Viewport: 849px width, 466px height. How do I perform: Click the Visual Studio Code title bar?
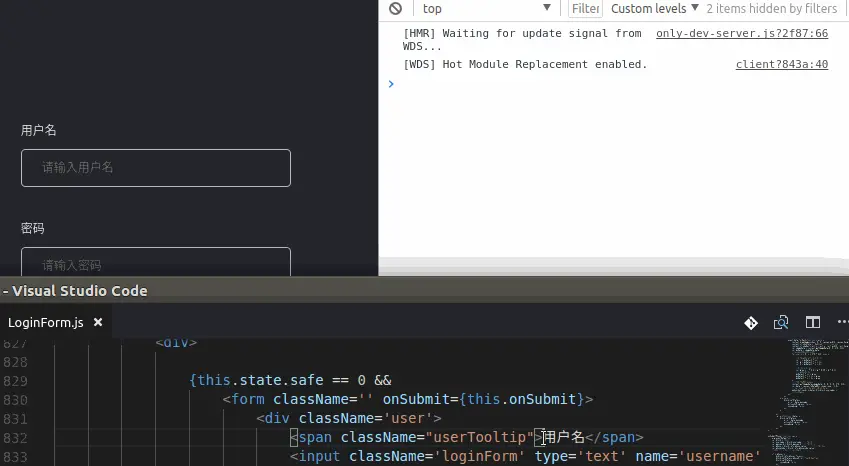(424, 291)
